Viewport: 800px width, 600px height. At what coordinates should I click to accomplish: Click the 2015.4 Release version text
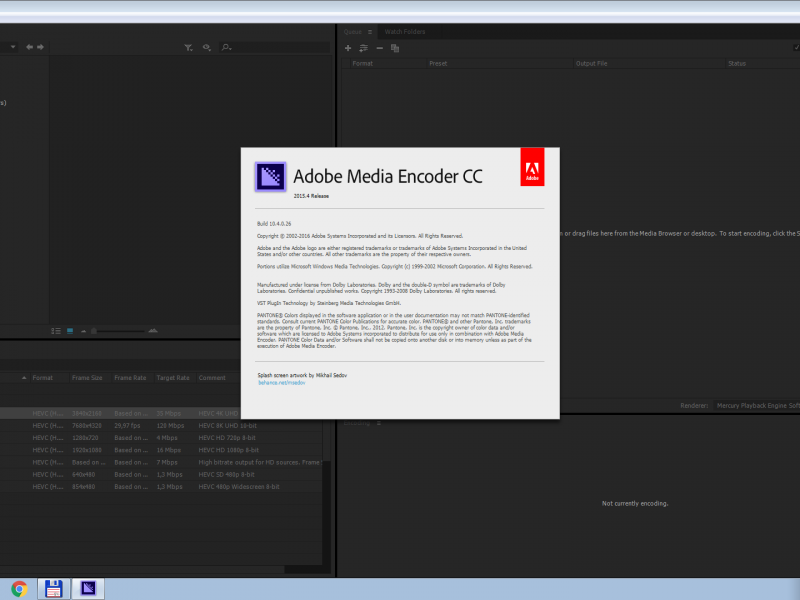(311, 196)
